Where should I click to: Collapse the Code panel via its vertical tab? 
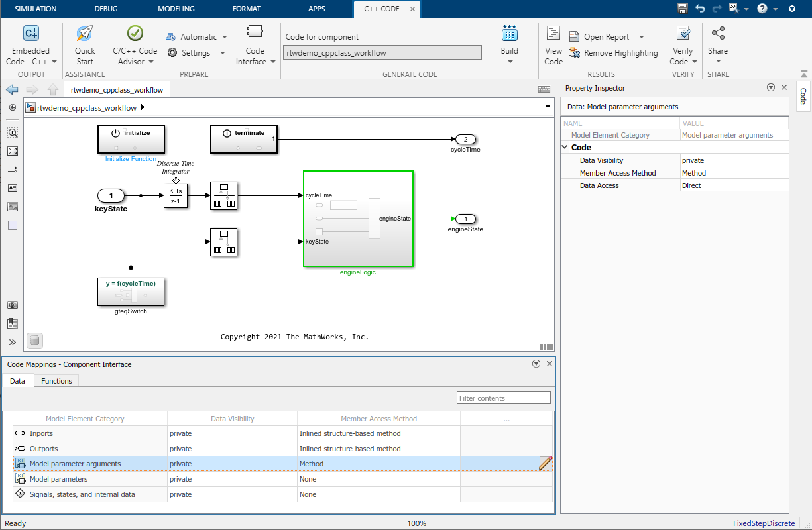[803, 97]
